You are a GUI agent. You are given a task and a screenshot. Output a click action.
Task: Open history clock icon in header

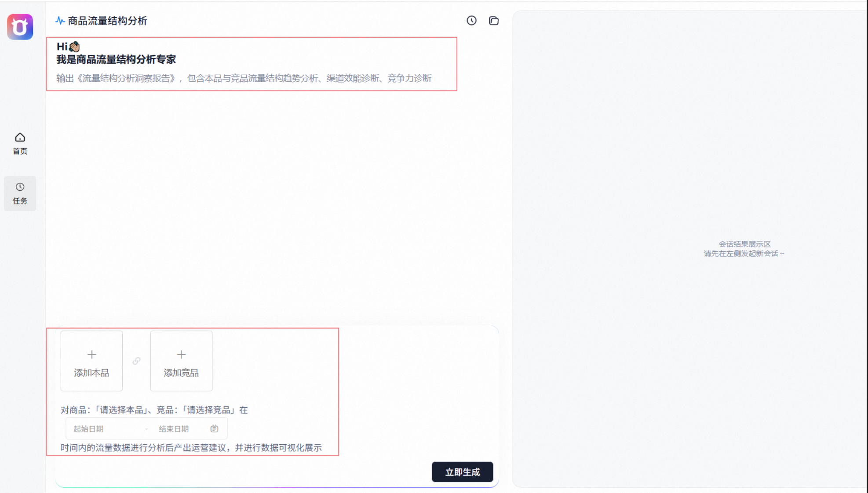(471, 21)
